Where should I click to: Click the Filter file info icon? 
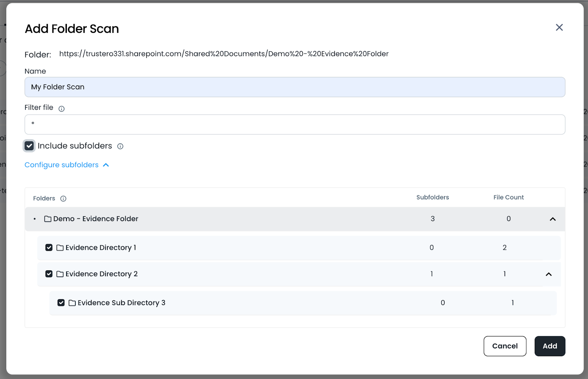(x=62, y=109)
